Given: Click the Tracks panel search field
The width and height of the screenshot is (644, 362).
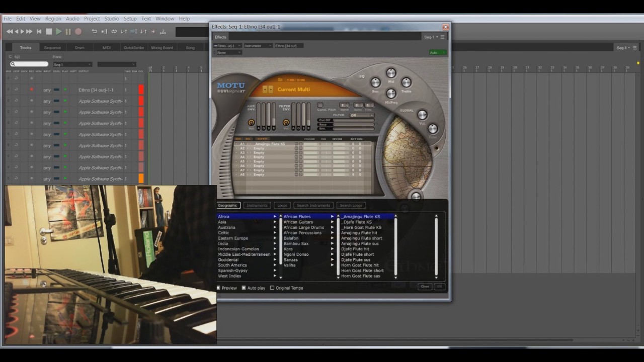Looking at the screenshot, I should 30,64.
